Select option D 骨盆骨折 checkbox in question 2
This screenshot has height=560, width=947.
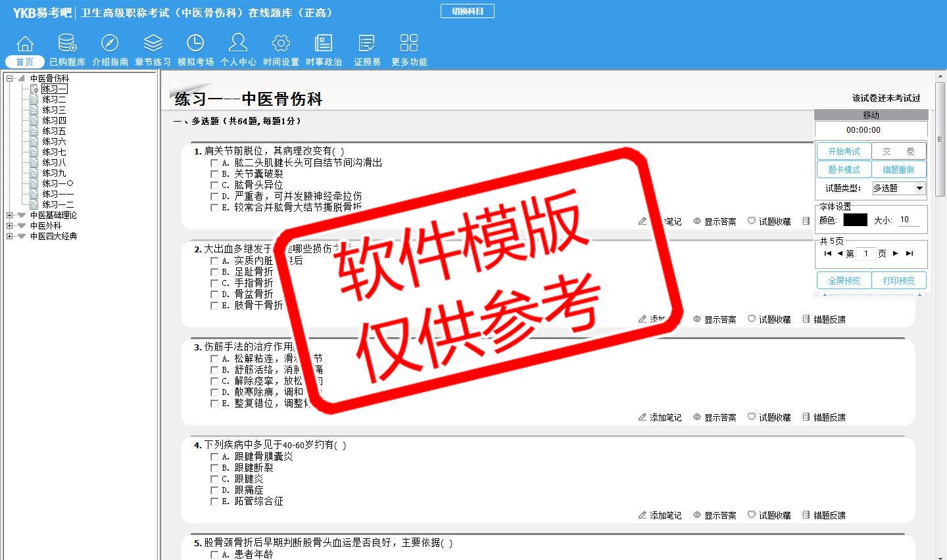pyautogui.click(x=214, y=294)
